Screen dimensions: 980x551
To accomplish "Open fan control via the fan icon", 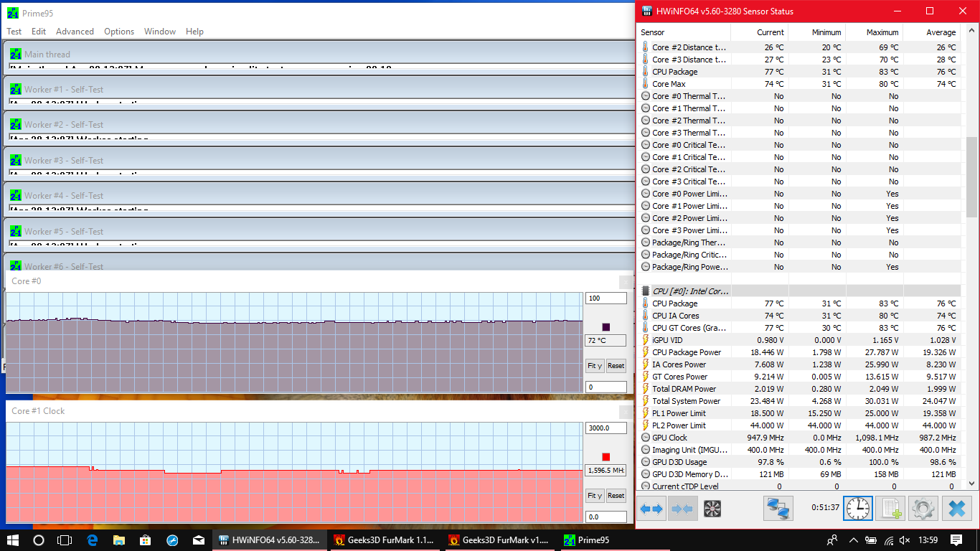I will pyautogui.click(x=712, y=509).
